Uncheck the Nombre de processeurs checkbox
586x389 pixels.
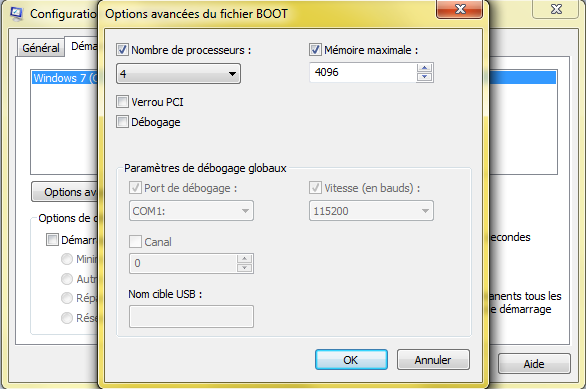tap(122, 49)
